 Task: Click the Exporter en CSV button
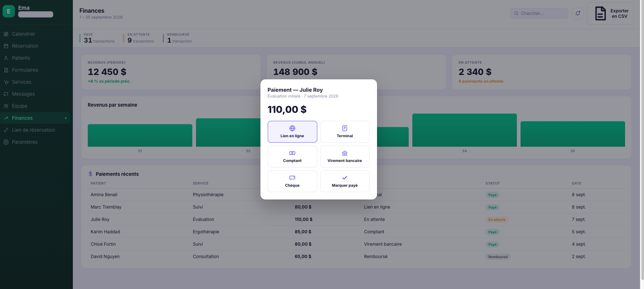tap(610, 13)
